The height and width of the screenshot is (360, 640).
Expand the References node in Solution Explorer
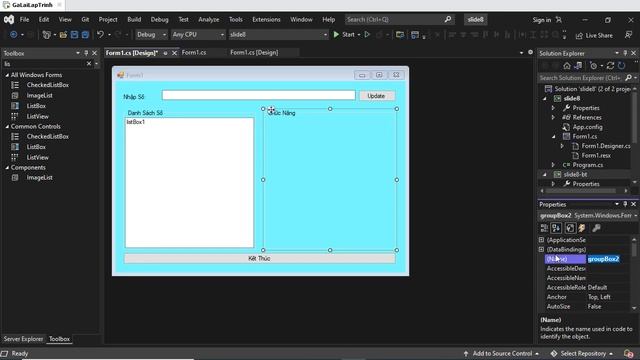tap(553, 118)
